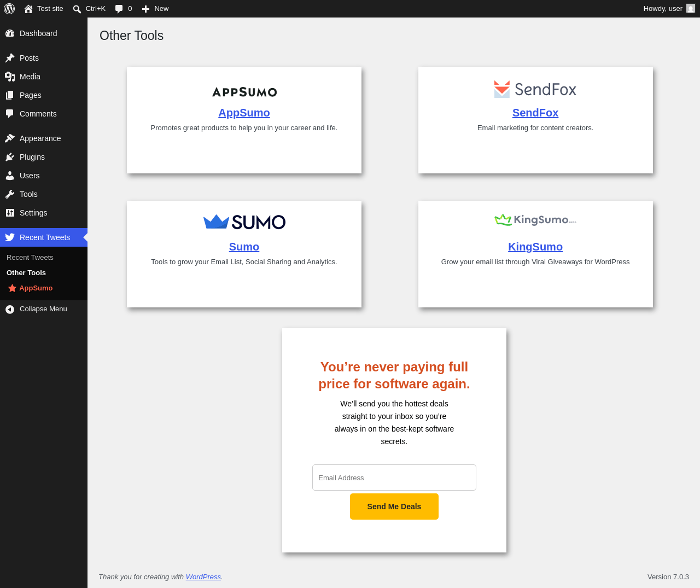Open the Users menu label

tap(30, 176)
